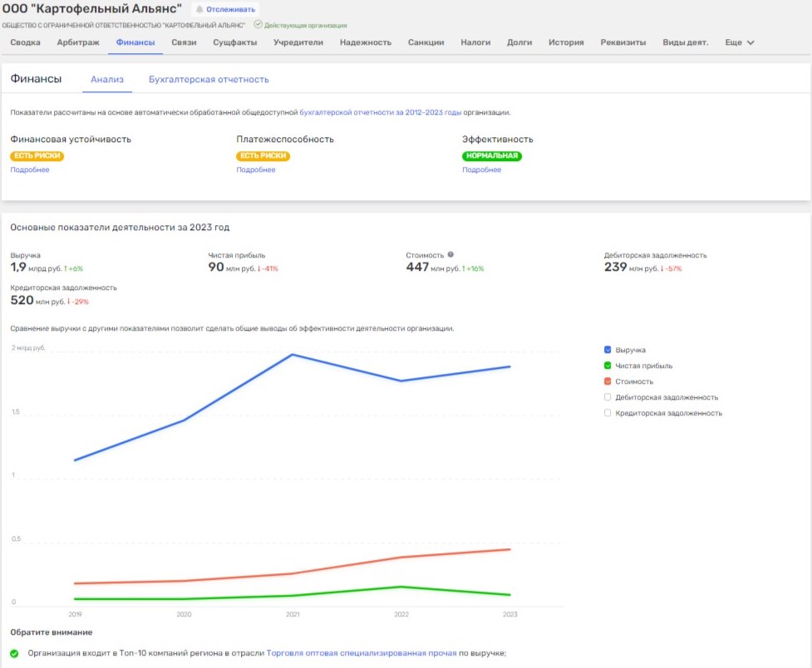The width and height of the screenshot is (812, 668).
Task: Open Торговля оптовая специализированная прочая link
Action: [362, 654]
